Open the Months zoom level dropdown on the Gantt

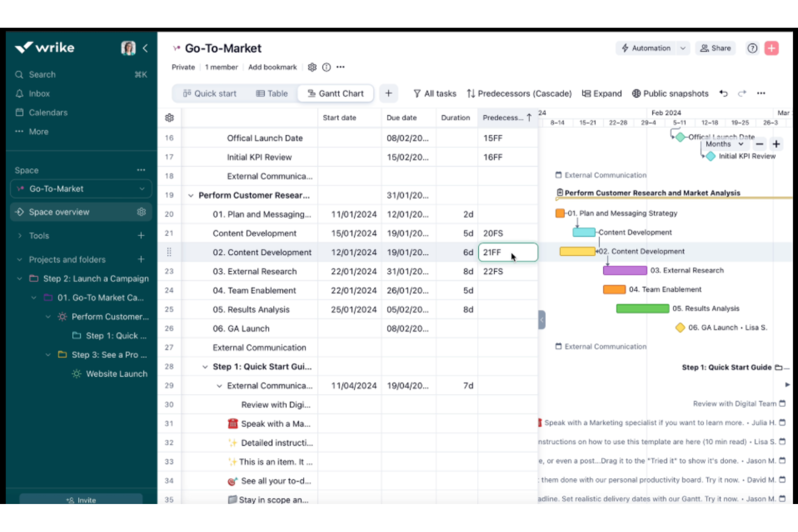(725, 144)
